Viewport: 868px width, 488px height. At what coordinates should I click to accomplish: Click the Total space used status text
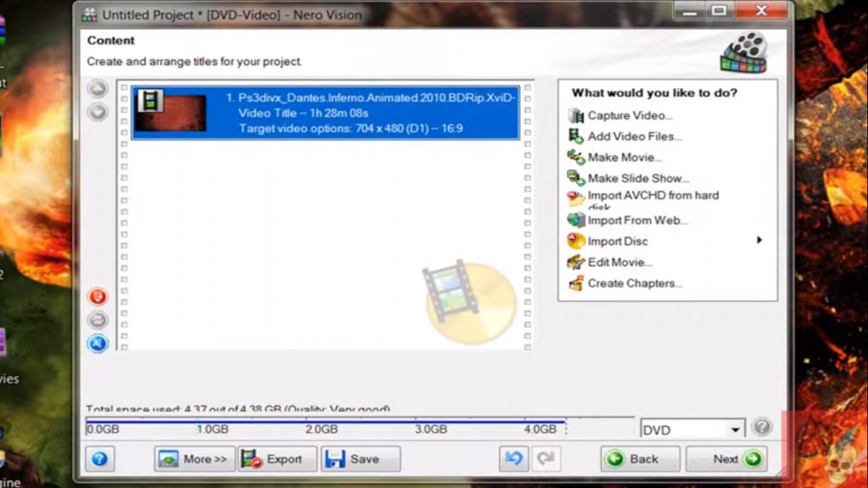pyautogui.click(x=238, y=409)
